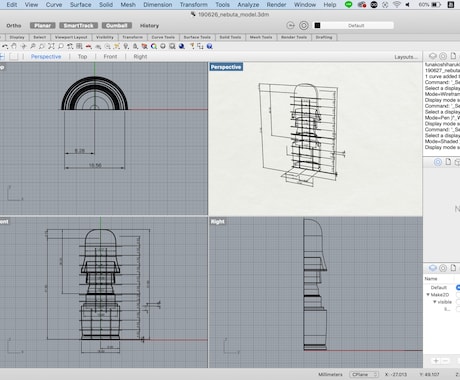Click the circle icon in middle-right panel header

tap(438, 162)
